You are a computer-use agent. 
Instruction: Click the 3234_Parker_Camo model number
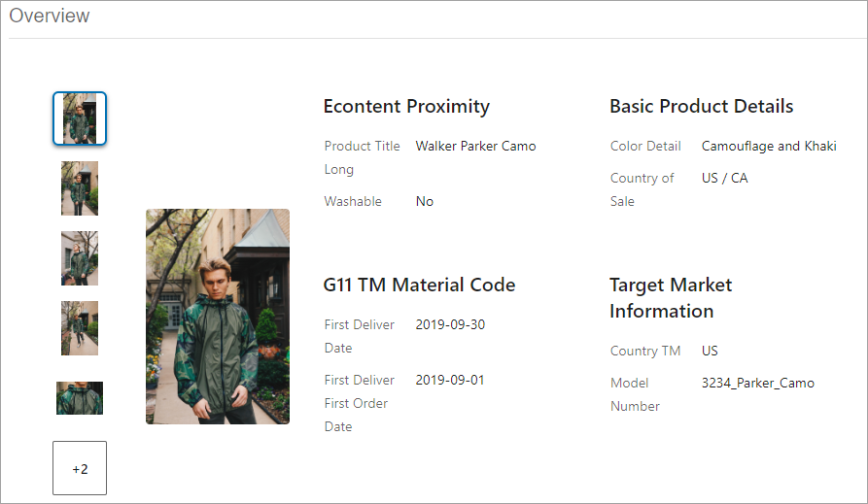(758, 383)
